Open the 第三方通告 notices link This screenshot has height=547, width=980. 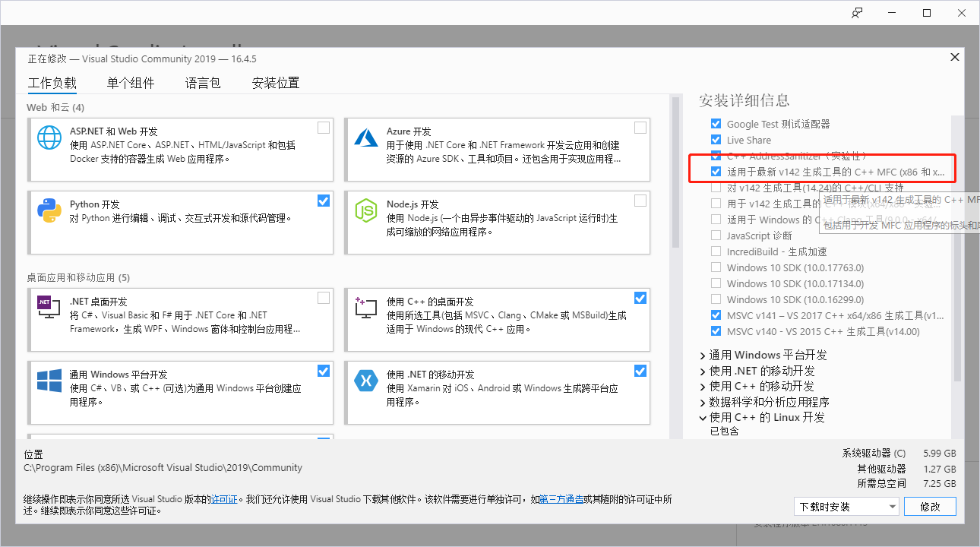[x=562, y=499]
